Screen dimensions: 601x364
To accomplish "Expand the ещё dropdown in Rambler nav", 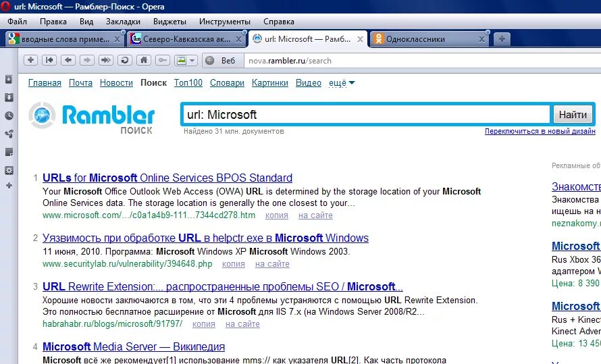I will (342, 83).
